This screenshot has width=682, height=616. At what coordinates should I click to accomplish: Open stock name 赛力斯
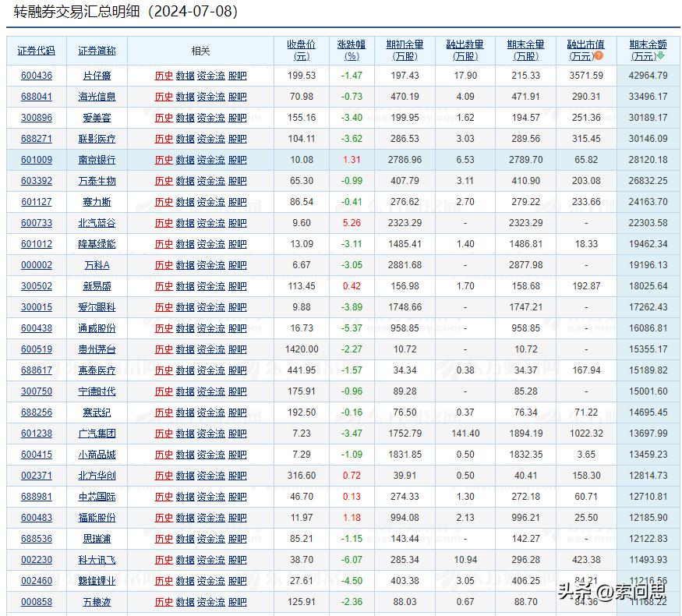point(97,202)
